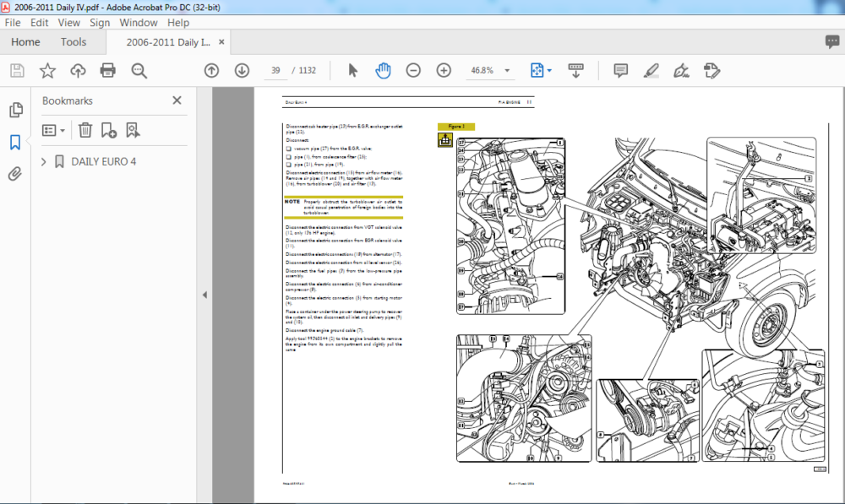
Task: Open the Help menu
Action: point(177,23)
